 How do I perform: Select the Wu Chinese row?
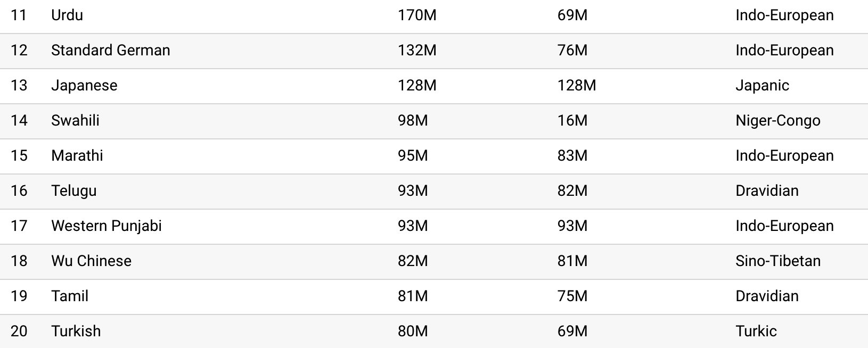point(434,261)
